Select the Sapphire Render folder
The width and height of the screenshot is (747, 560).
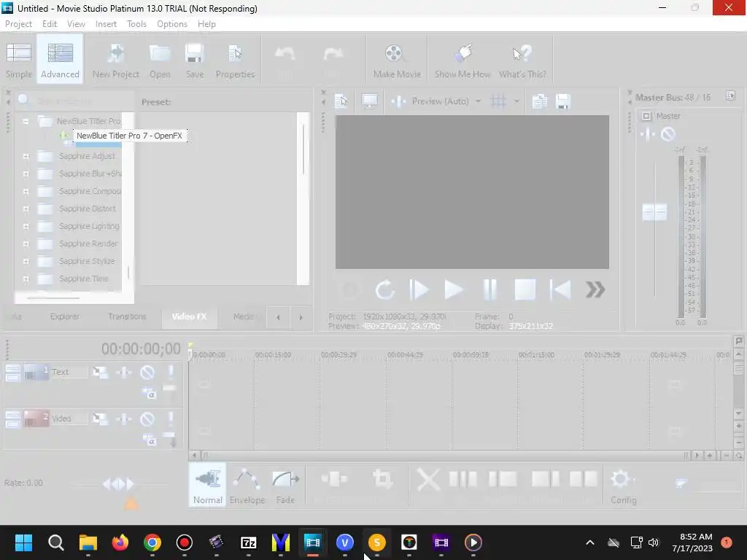click(x=88, y=244)
